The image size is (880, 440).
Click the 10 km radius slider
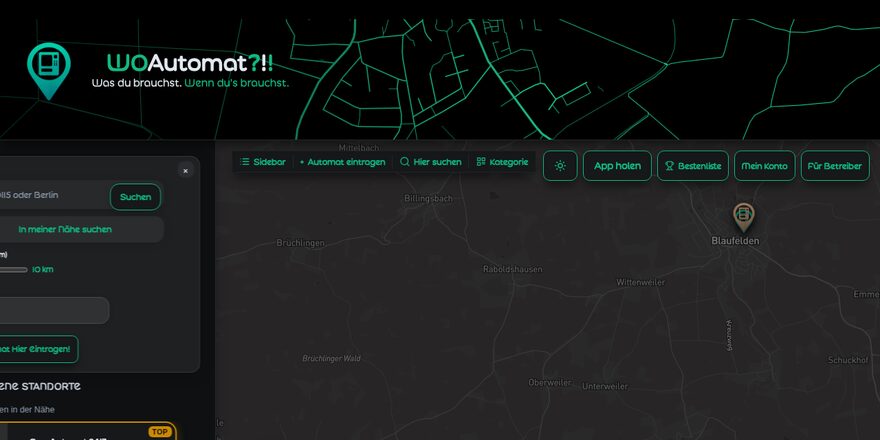(x=13, y=270)
